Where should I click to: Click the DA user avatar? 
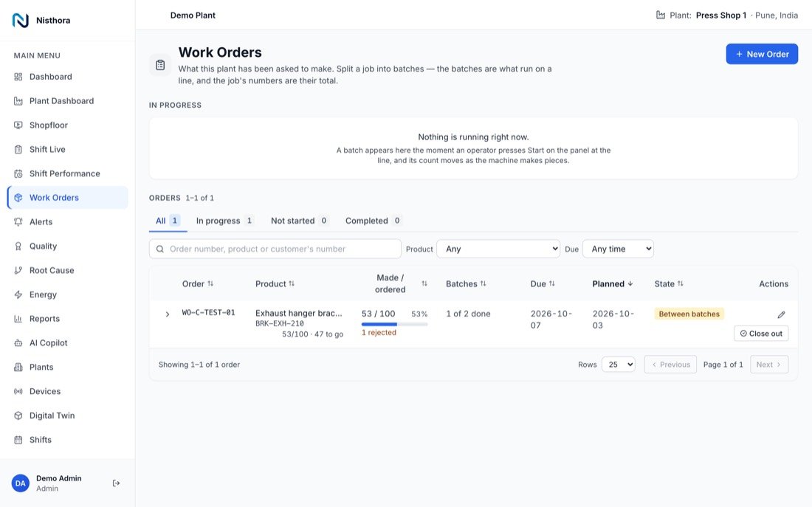click(20, 483)
